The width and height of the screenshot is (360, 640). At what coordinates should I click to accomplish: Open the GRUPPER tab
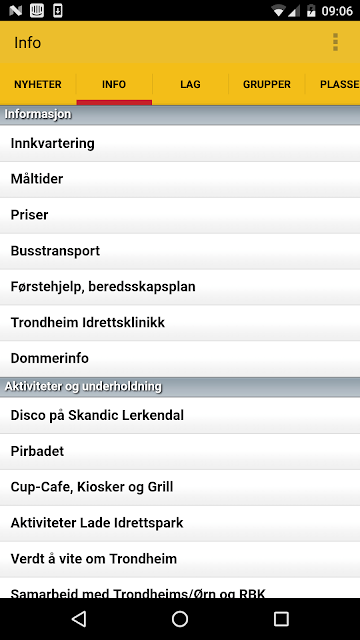267,84
